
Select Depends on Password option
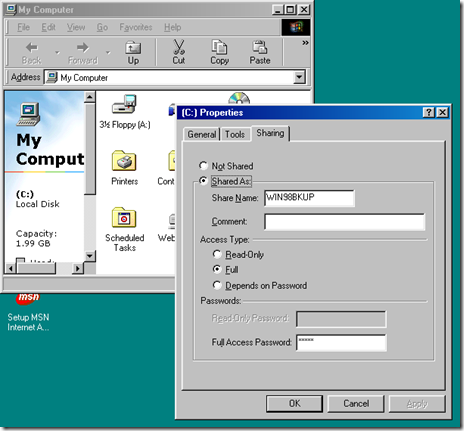[217, 285]
